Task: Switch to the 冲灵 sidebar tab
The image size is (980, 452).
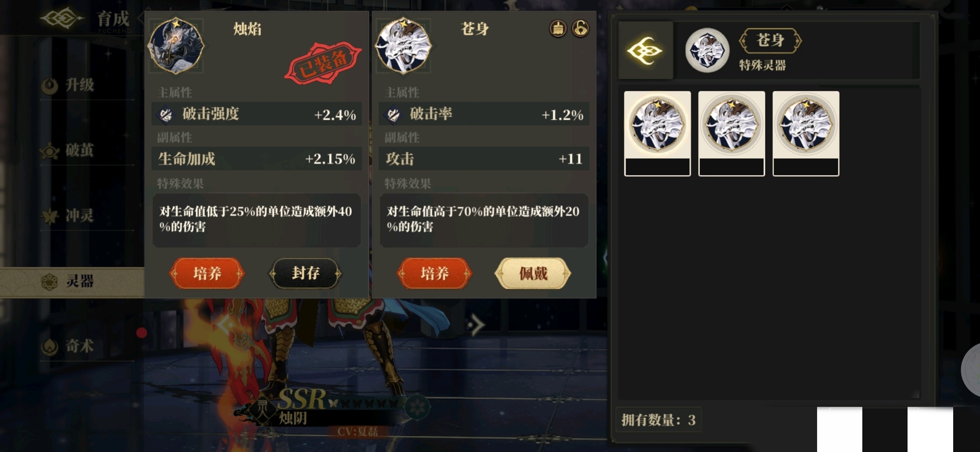Action: (69, 216)
